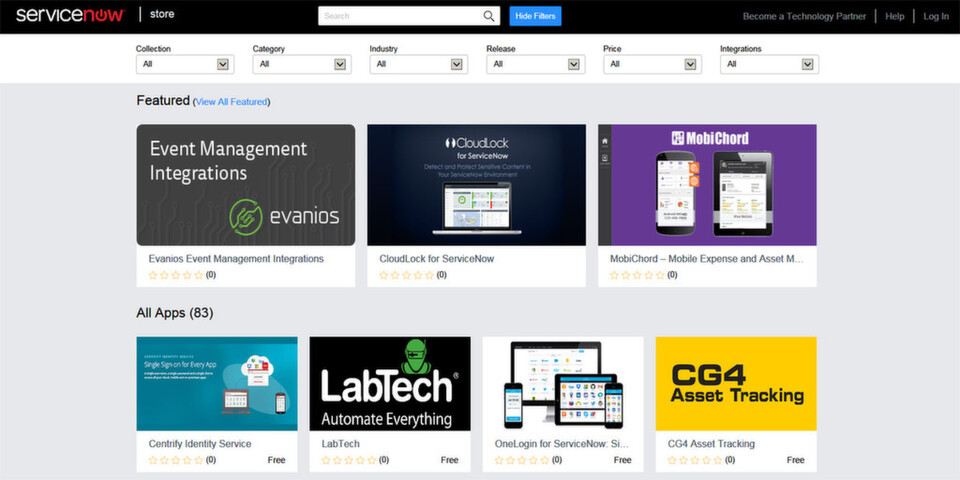
Task: Open the MobiChord purple banner image
Action: 707,185
